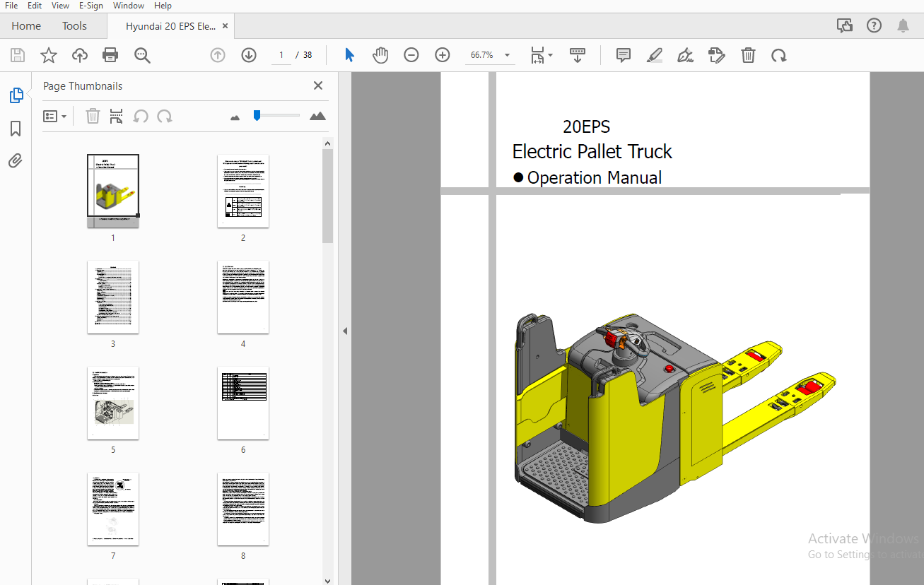The width and height of the screenshot is (924, 585).
Task: Zoom in with the plus circle
Action: [443, 55]
